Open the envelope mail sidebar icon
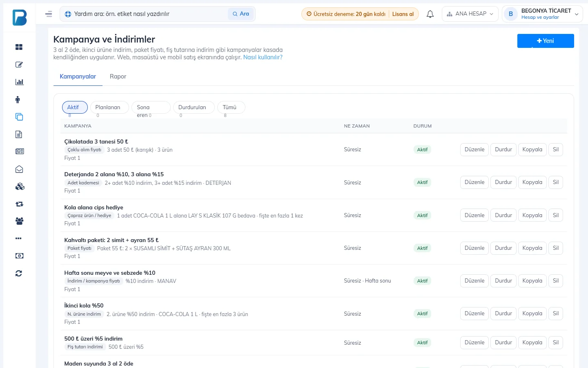This screenshot has width=588, height=368. point(19,169)
